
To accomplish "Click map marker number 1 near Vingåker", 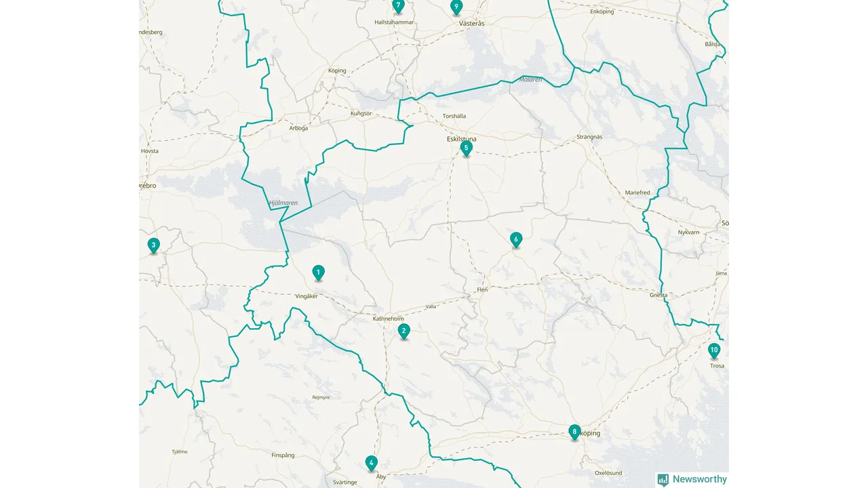I will pos(318,272).
